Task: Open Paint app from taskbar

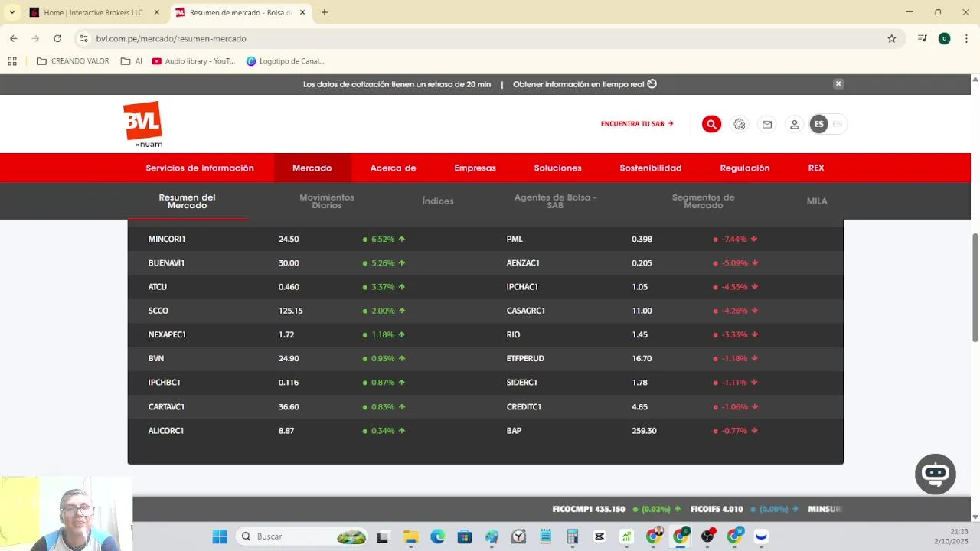Action: point(492,536)
